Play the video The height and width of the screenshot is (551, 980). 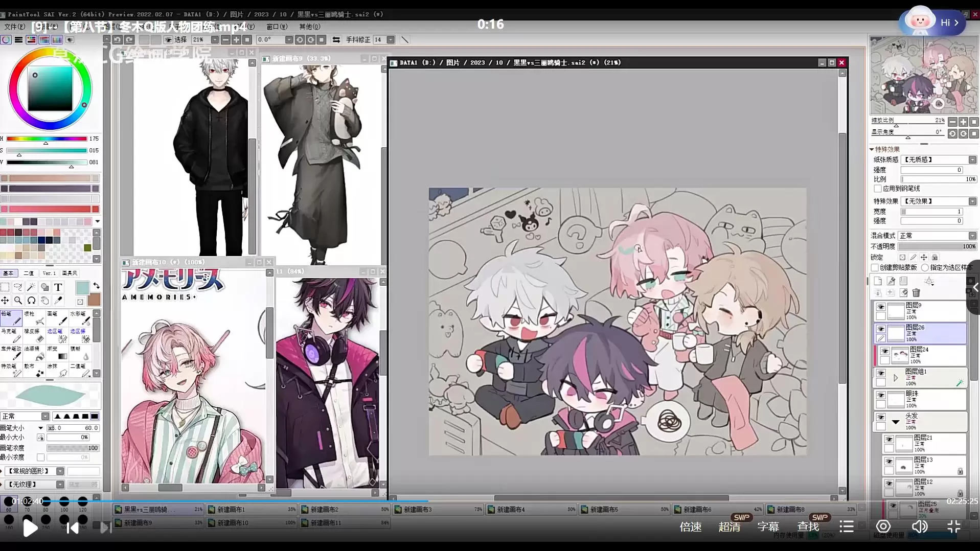[x=30, y=527]
